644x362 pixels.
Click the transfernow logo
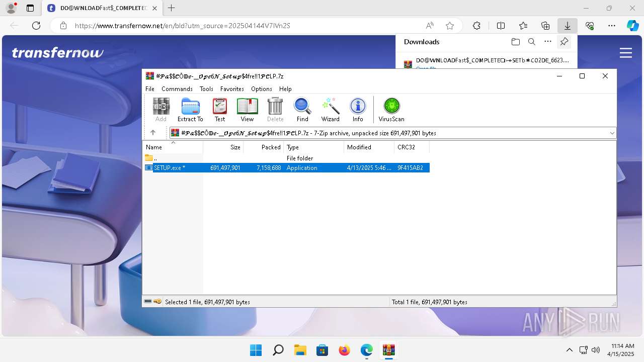point(58,53)
